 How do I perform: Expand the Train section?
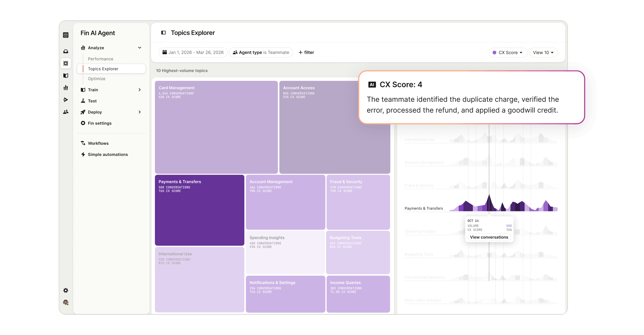click(111, 90)
